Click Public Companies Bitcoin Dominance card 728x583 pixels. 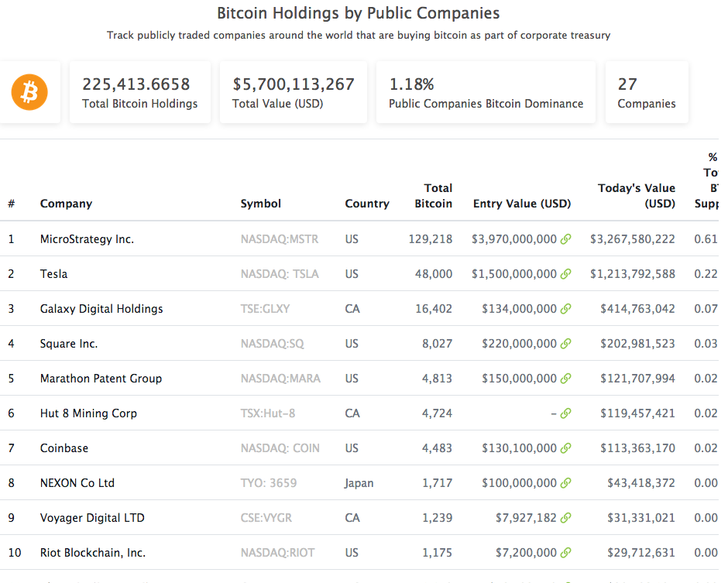[x=486, y=92]
